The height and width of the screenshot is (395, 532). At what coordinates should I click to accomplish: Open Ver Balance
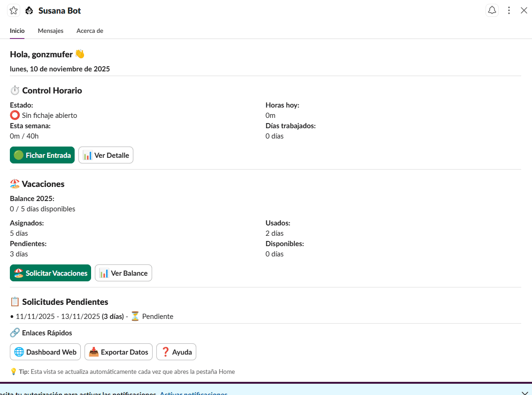123,273
